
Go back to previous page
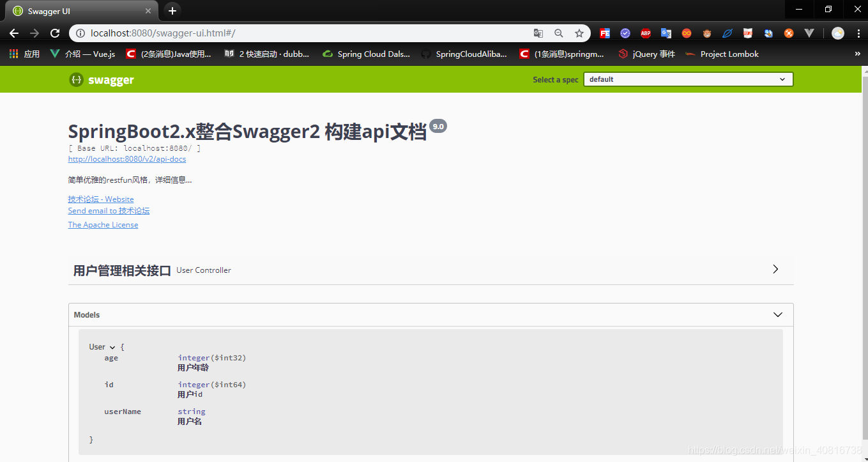(x=14, y=33)
